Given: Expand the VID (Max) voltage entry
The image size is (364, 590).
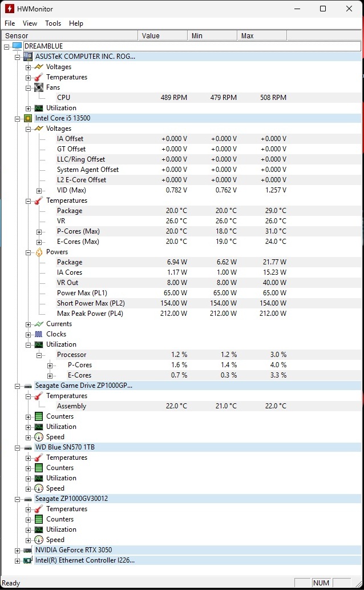Looking at the screenshot, I should (39, 191).
